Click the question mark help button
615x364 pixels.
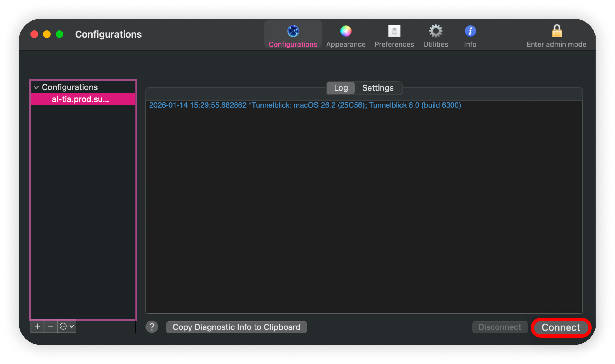(x=152, y=327)
